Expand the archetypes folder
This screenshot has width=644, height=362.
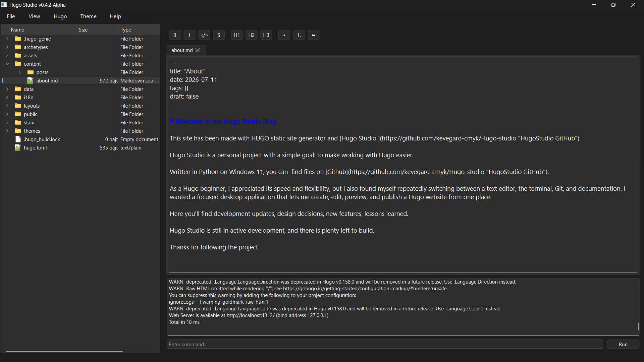7,47
